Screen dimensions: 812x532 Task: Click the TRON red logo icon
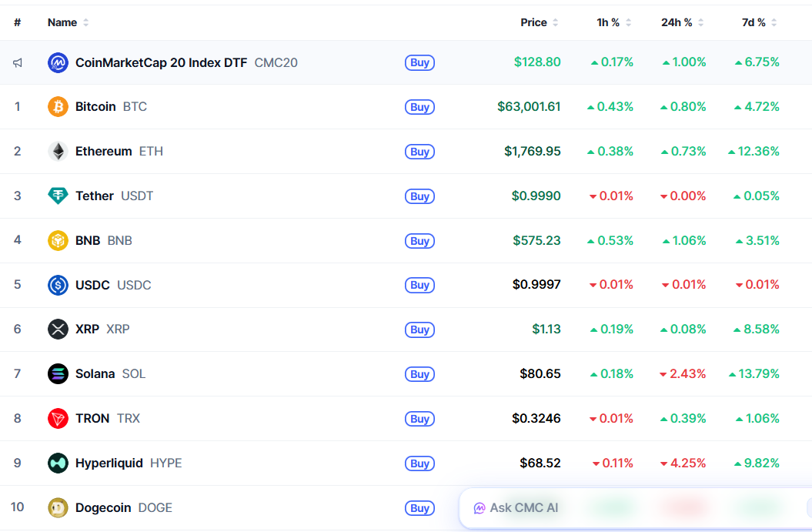tap(58, 418)
